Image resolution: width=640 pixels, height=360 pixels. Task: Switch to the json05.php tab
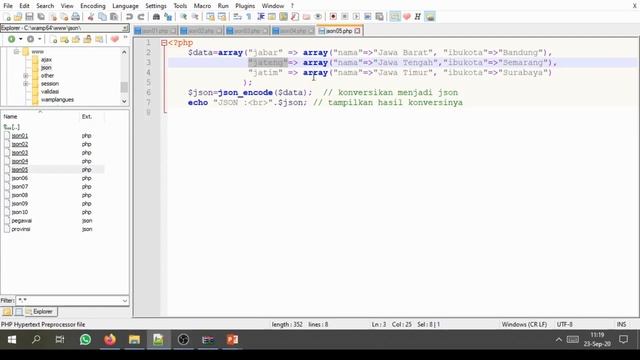(339, 31)
